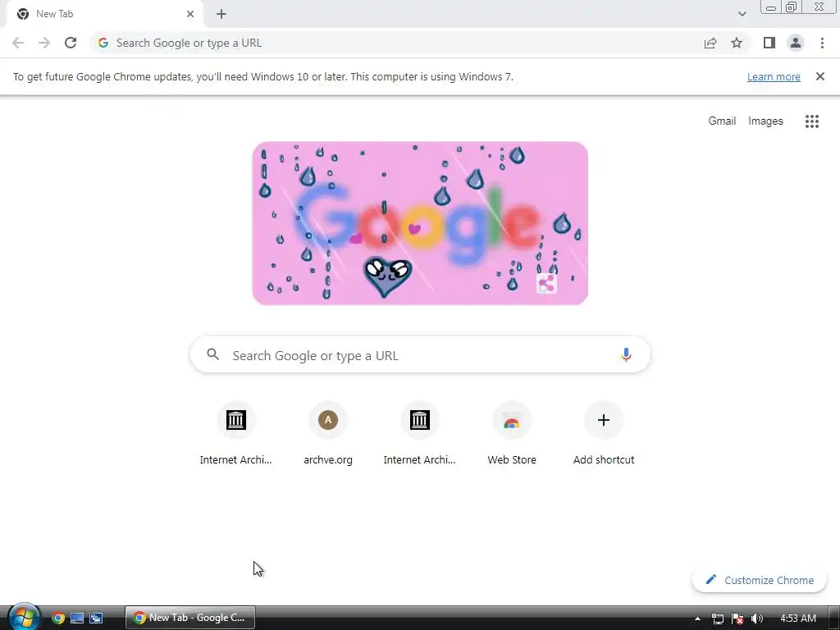
Task: Click the switch windows quick launch icon
Action: [96, 618]
